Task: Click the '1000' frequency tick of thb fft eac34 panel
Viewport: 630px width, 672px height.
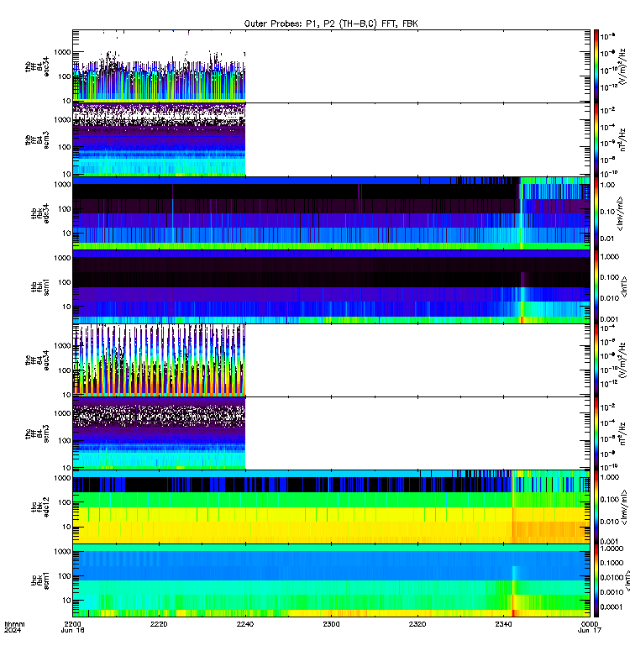Action: click(x=62, y=52)
